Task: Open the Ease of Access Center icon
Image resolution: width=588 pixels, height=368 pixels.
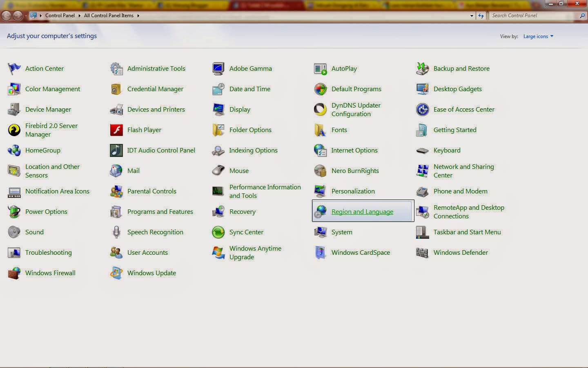Action: click(423, 110)
